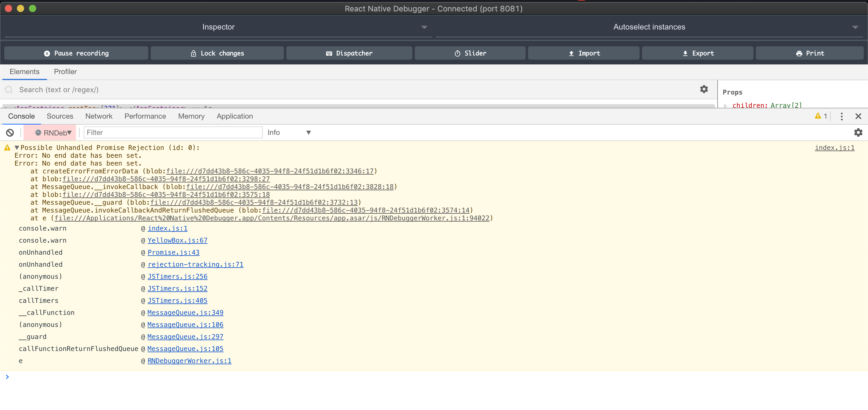Screen dimensions: 868x410
Task: Clear the console with the clear icon
Action: click(x=10, y=132)
